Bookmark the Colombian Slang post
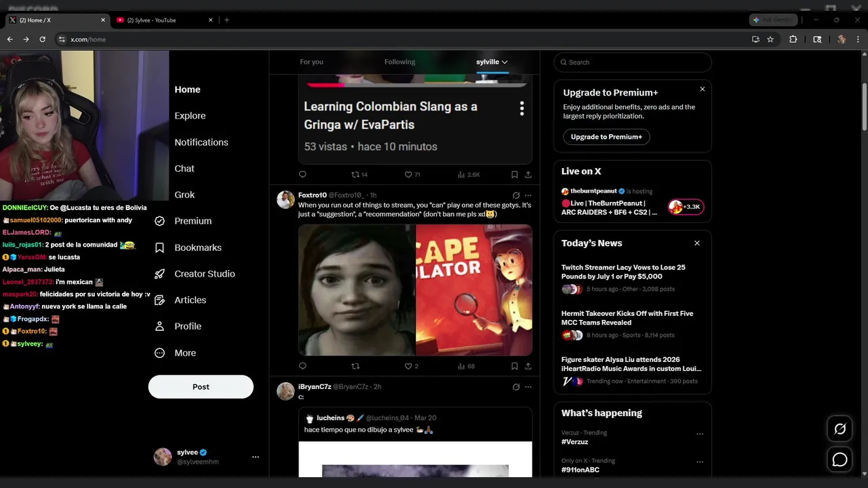This screenshot has height=488, width=868. 514,174
